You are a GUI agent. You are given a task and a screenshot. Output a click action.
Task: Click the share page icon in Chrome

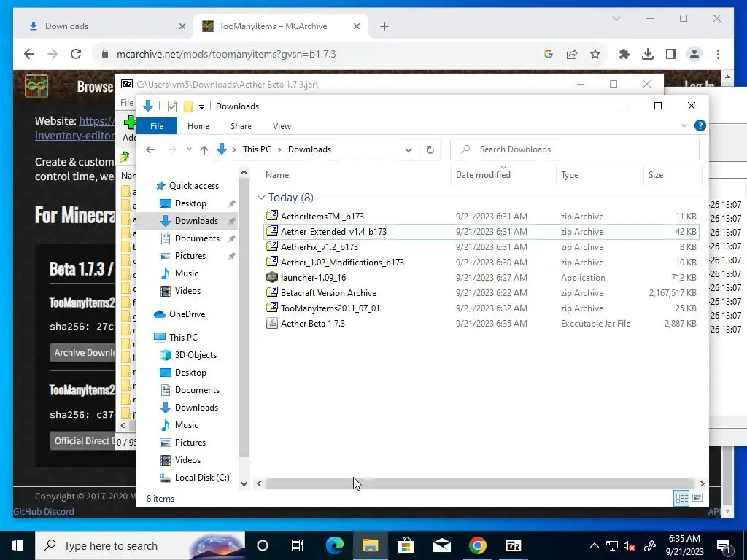coord(572,54)
